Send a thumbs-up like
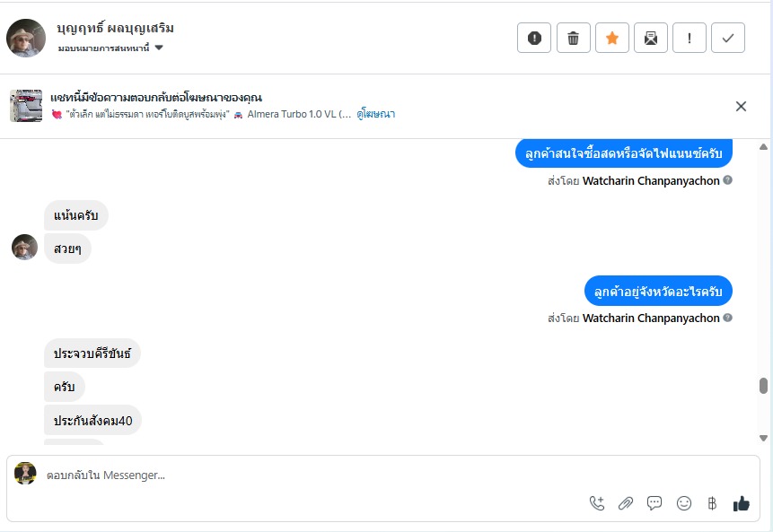Screen dimensions: 773x532 pyautogui.click(x=741, y=503)
